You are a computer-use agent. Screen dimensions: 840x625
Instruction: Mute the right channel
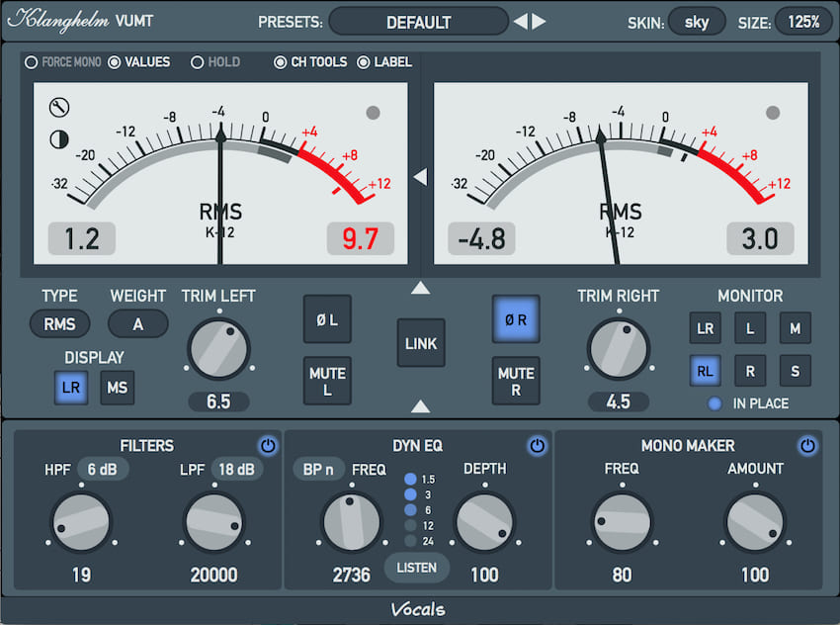click(x=516, y=381)
